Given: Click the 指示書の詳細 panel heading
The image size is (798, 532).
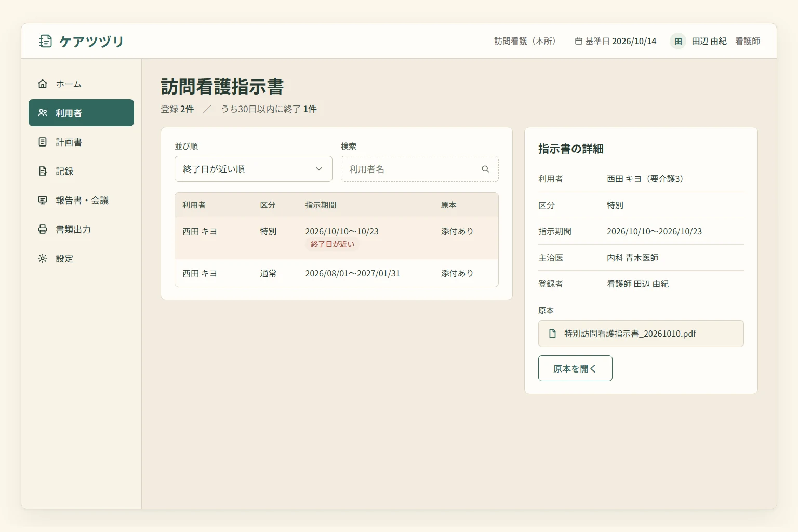Looking at the screenshot, I should [571, 149].
